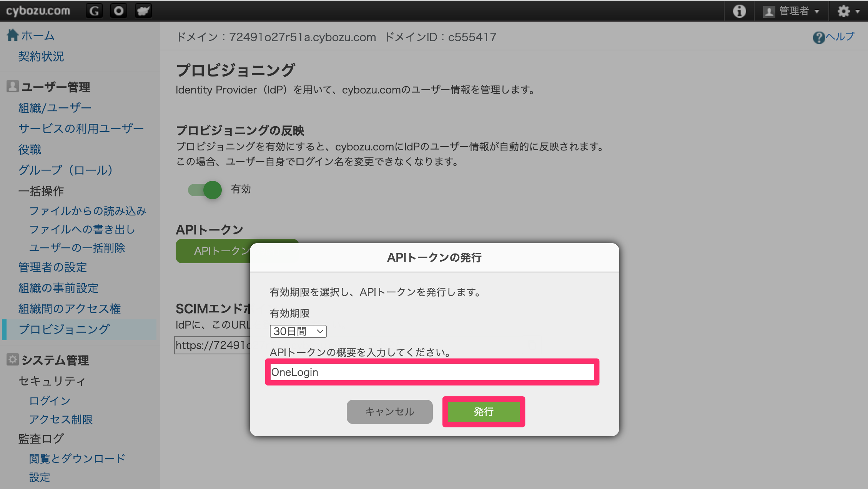Click the administrator user avatar icon
The width and height of the screenshot is (868, 489).
point(769,12)
